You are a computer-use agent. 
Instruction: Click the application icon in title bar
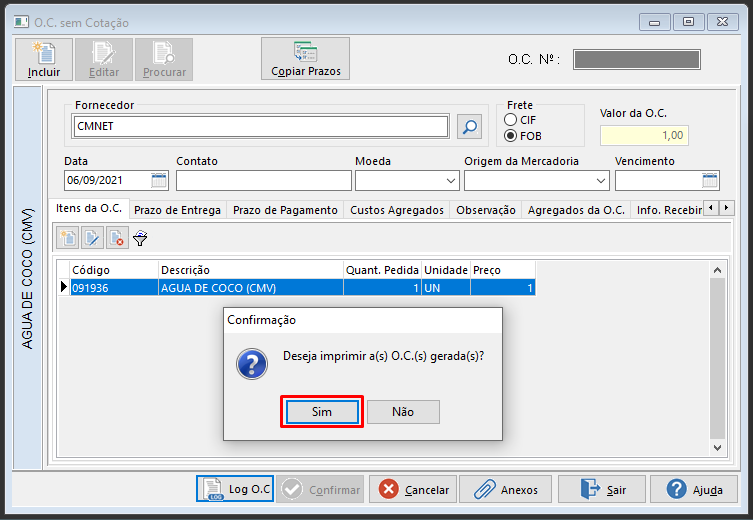(21, 22)
